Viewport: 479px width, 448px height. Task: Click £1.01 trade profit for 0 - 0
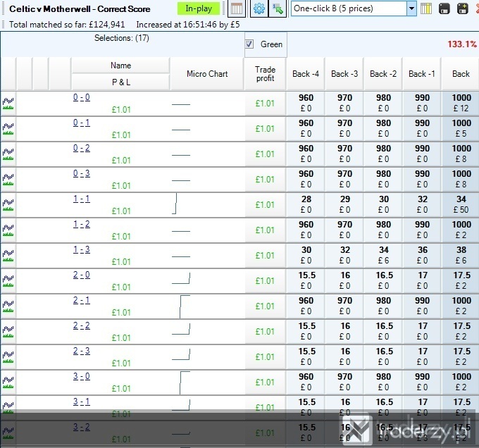pyautogui.click(x=265, y=104)
